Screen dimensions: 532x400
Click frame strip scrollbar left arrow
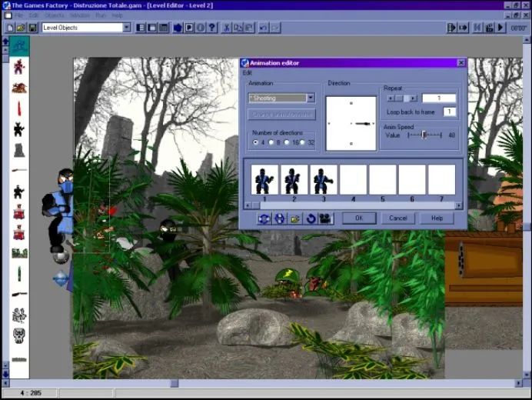point(248,205)
